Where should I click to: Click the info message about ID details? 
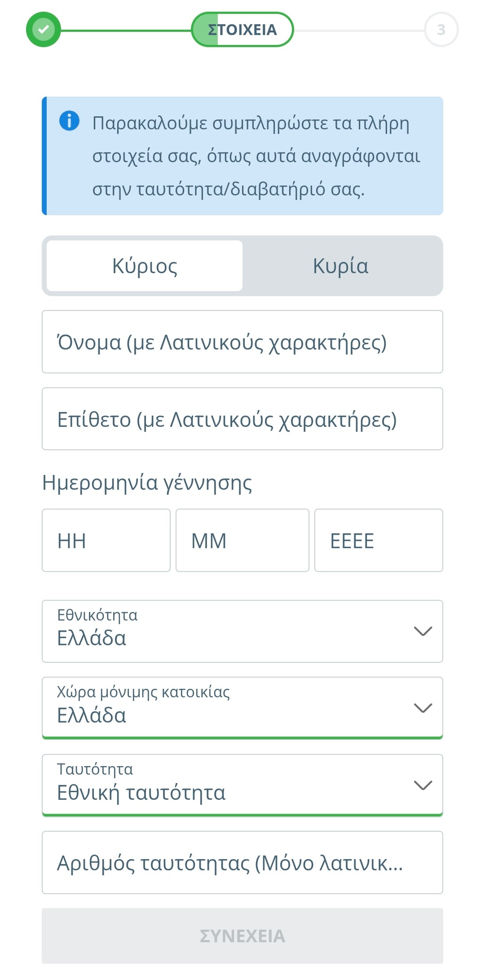pos(256,156)
